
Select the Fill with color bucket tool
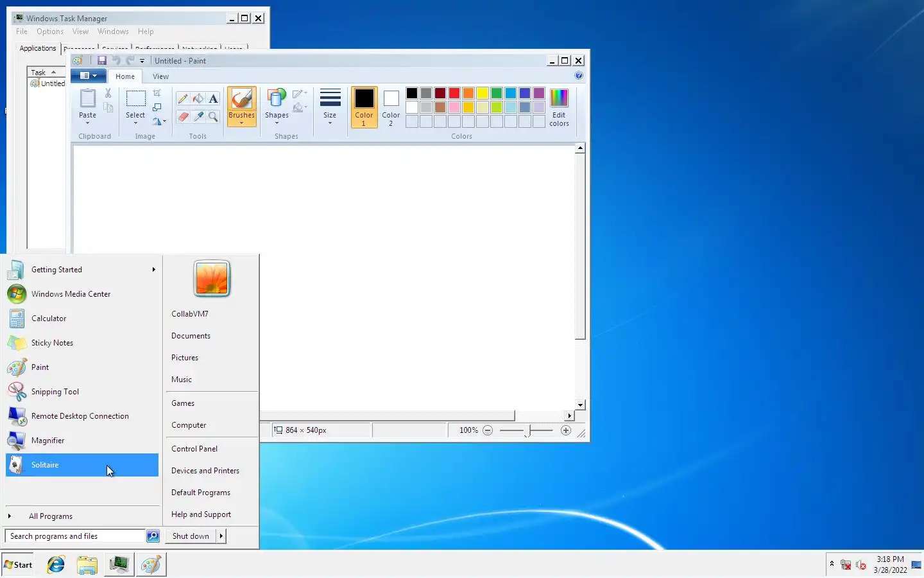click(198, 98)
